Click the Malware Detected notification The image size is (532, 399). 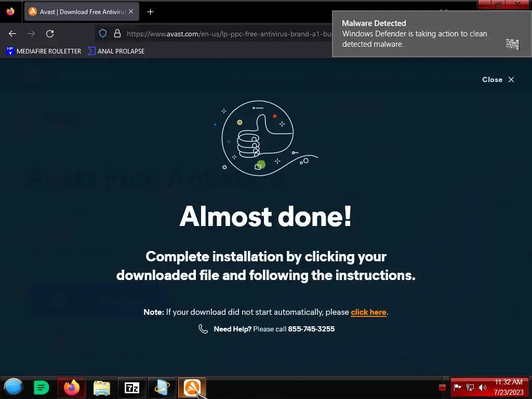432,34
